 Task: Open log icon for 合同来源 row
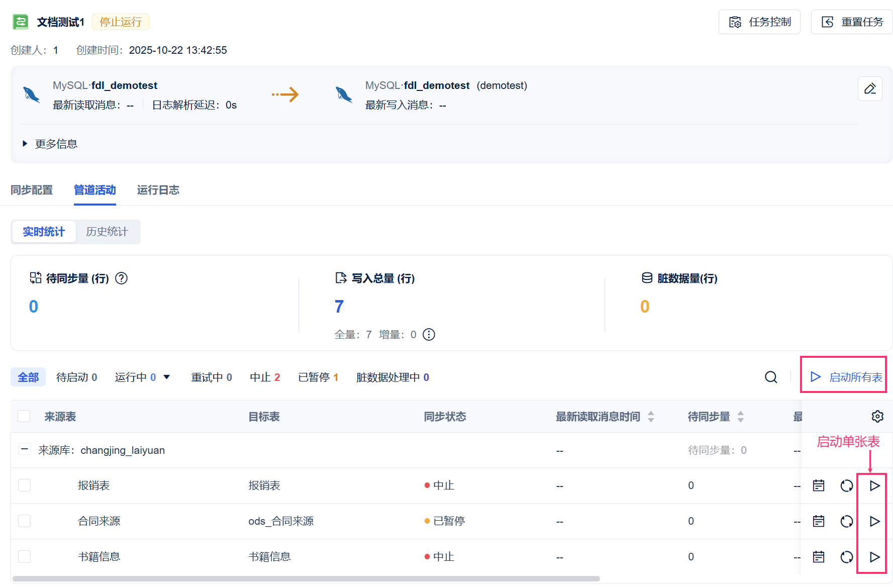point(819,521)
